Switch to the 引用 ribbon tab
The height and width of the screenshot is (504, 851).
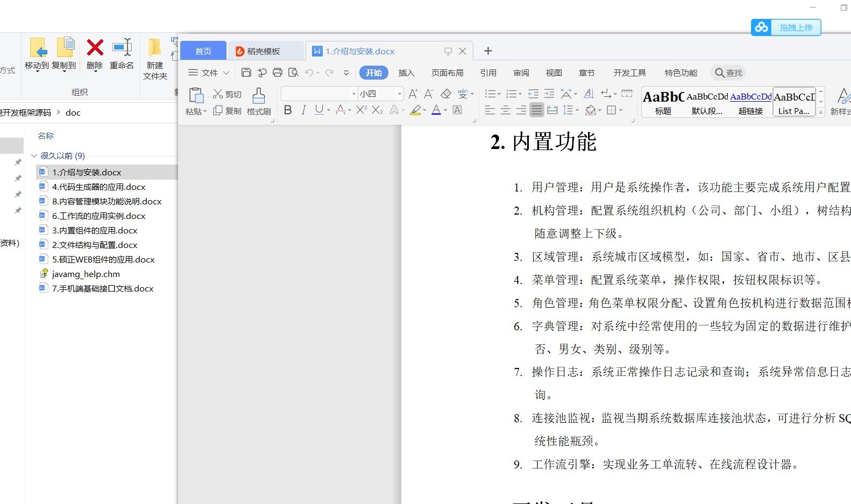[488, 73]
